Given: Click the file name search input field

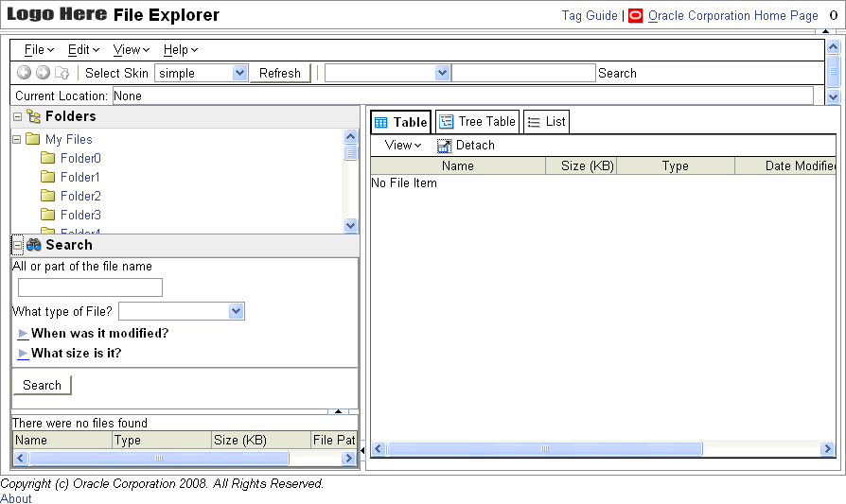Looking at the screenshot, I should pos(90,287).
